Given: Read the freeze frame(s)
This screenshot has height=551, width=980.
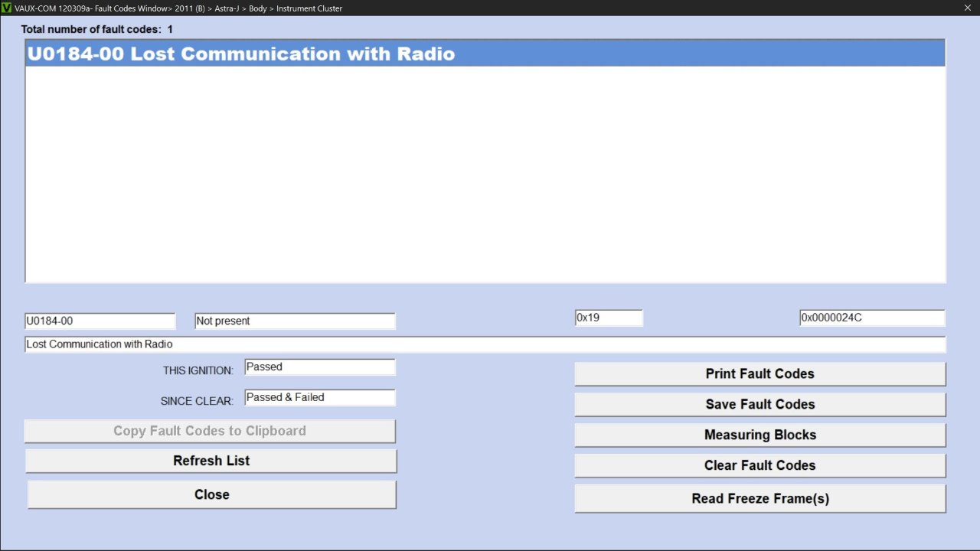Looking at the screenshot, I should tap(759, 499).
